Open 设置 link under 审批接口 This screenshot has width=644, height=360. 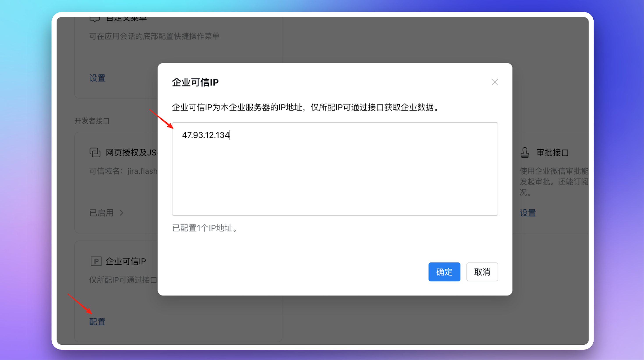(x=528, y=213)
